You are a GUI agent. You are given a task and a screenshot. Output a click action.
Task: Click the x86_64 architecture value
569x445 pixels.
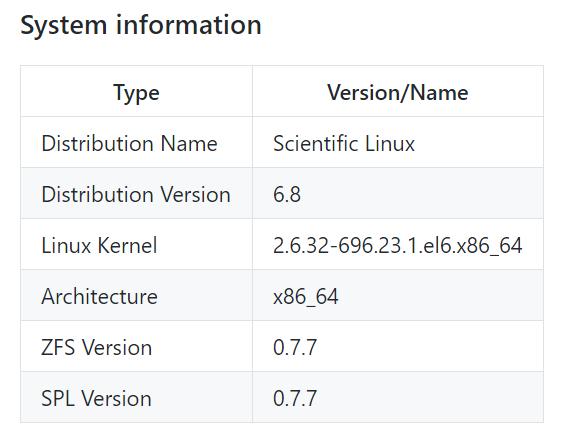306,297
